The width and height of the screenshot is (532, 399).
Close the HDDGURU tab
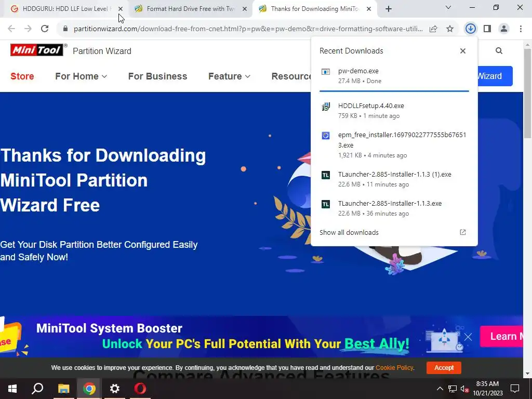click(x=121, y=9)
